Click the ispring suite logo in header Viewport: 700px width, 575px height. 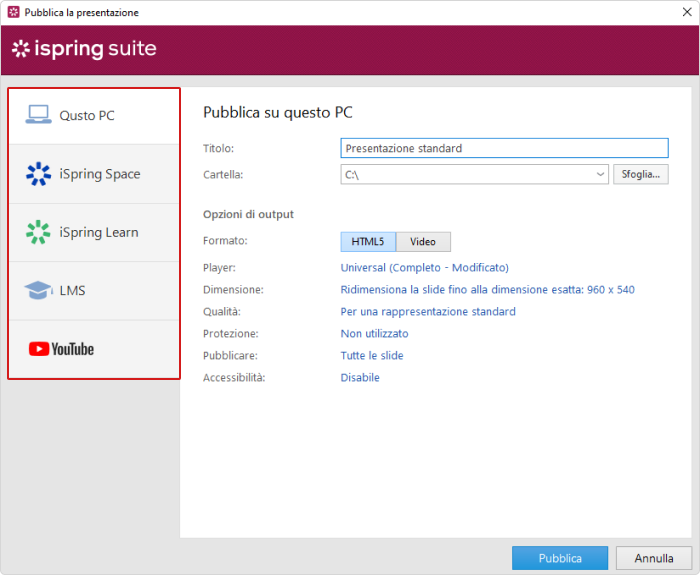84,48
